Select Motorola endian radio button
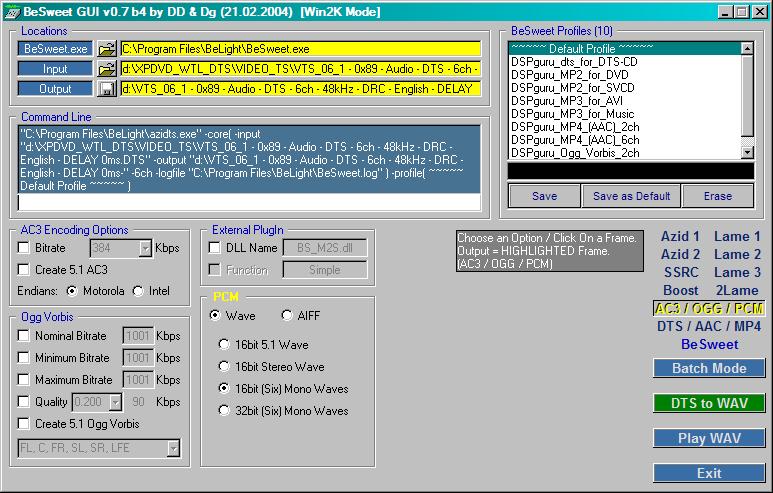Viewport: 773px width, 493px height. pyautogui.click(x=72, y=291)
